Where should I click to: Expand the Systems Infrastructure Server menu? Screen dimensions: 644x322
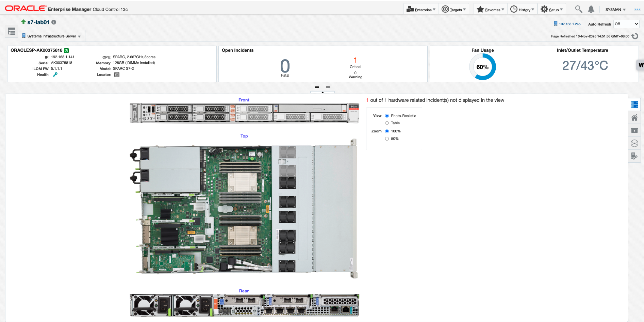pyautogui.click(x=52, y=36)
